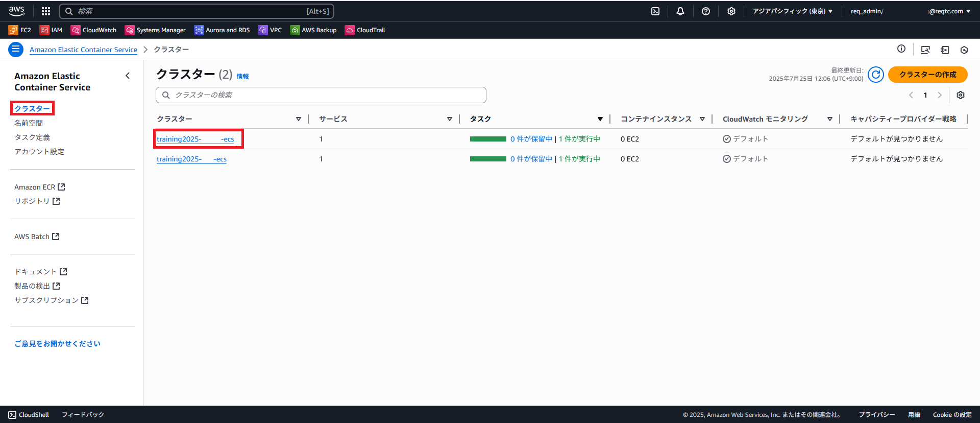Open the hexagon icon at right of breadcrumb
This screenshot has height=423, width=980.
pos(964,50)
